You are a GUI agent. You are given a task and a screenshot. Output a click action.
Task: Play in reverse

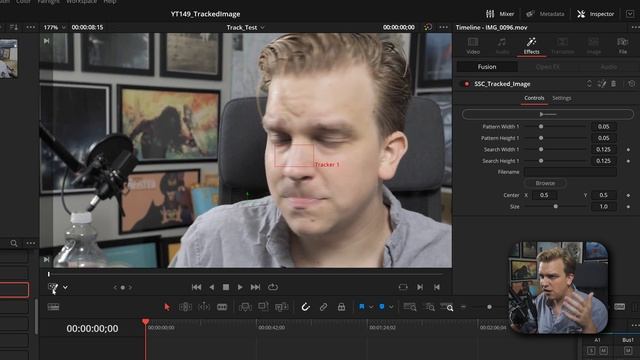211,287
